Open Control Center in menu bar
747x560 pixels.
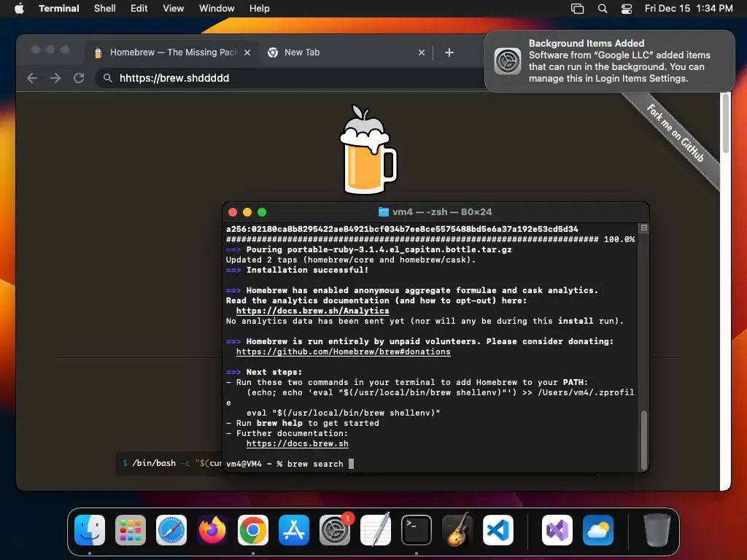pos(627,9)
